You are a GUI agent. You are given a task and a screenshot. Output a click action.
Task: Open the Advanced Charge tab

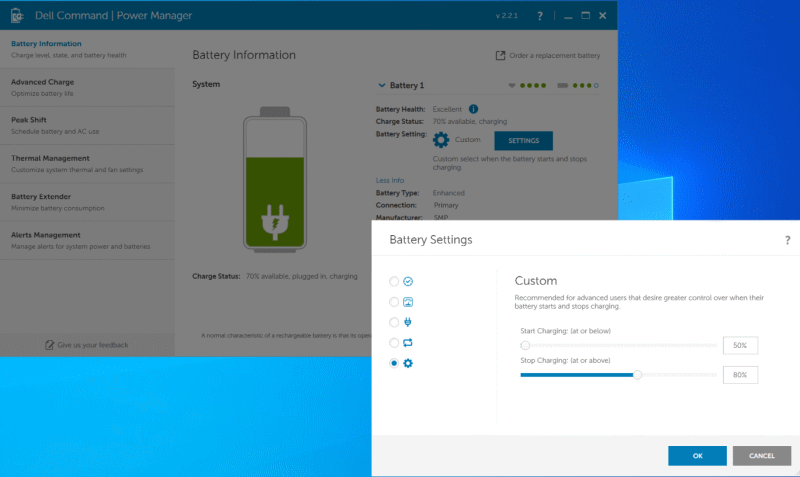pos(87,87)
